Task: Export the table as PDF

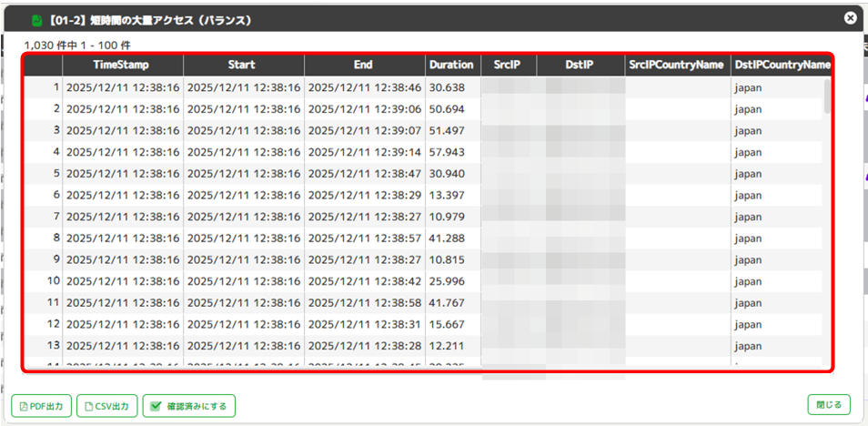Action: pos(41,406)
